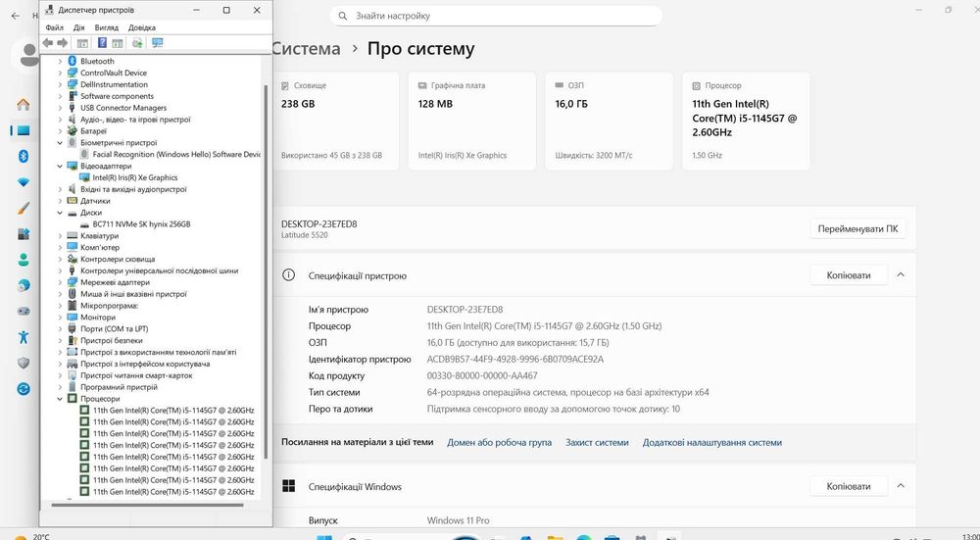Select Монітори category in device tree
Screen dimensions: 980x540
click(97, 317)
